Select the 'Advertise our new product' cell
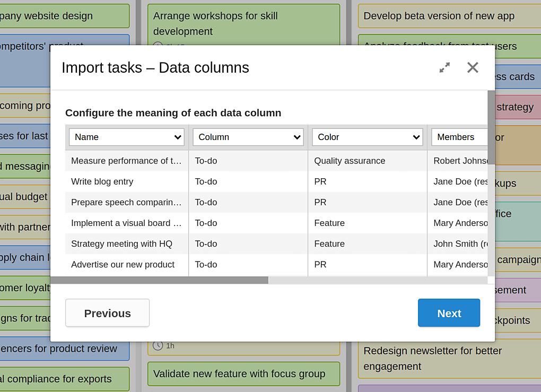This screenshot has height=392, width=541. pyautogui.click(x=123, y=265)
